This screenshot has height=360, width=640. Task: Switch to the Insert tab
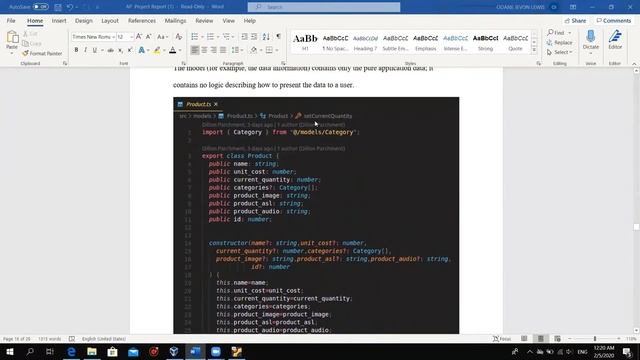59,20
